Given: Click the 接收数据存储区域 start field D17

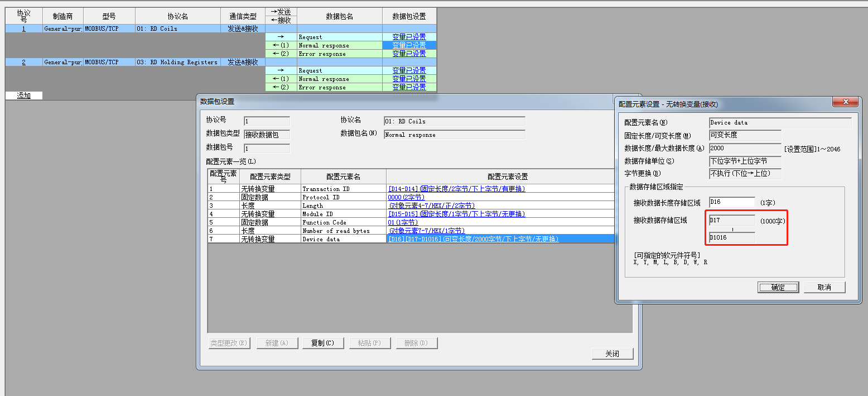Looking at the screenshot, I should (731, 220).
